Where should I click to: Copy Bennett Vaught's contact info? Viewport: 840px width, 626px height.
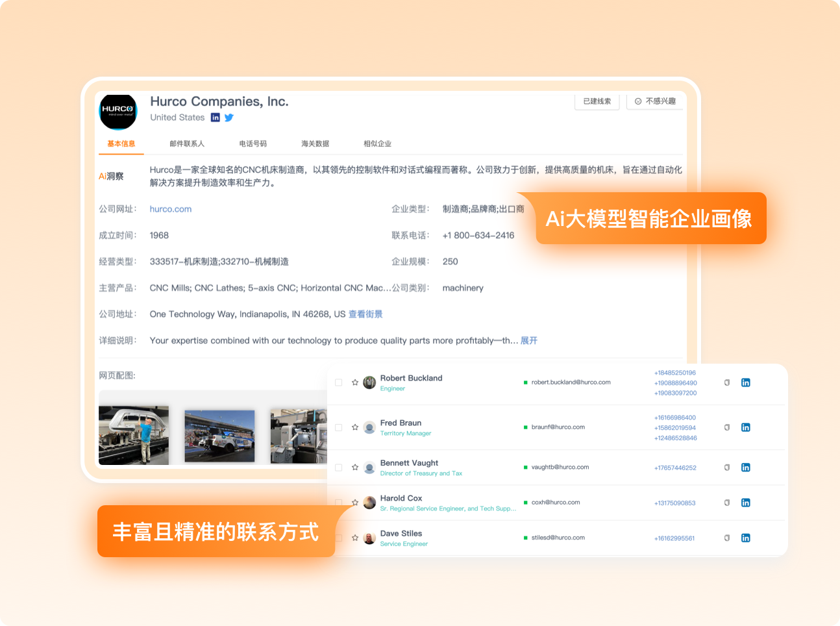point(727,468)
